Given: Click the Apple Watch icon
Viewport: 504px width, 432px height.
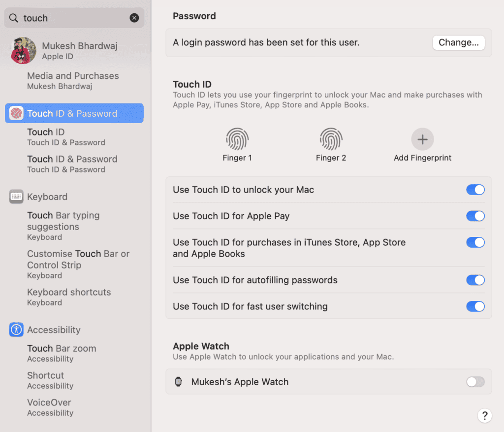Looking at the screenshot, I should click(178, 382).
